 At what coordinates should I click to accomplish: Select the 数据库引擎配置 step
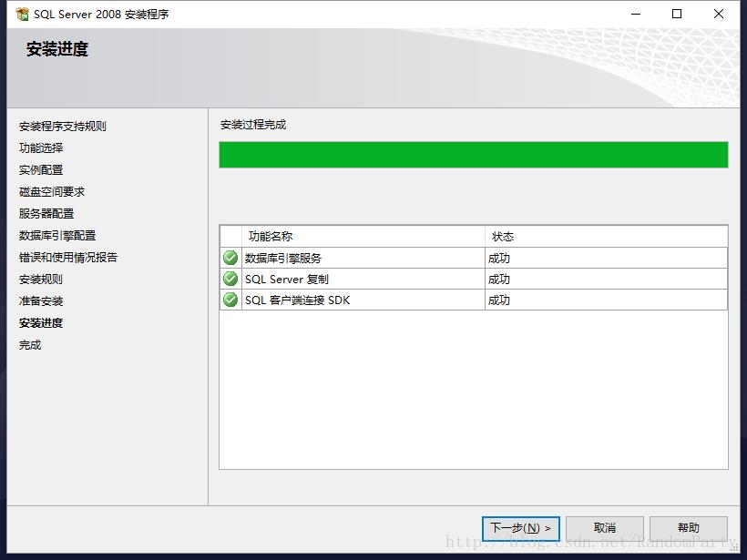[57, 236]
